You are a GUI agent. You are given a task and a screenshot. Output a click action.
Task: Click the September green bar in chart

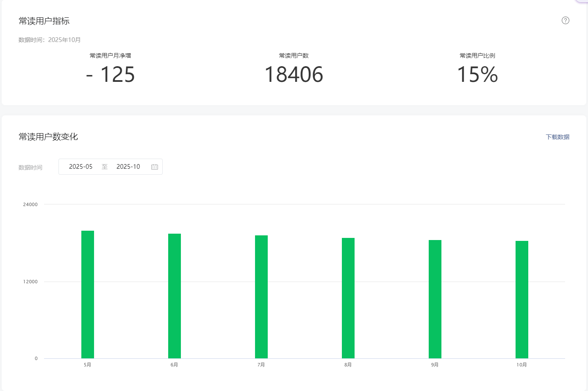click(435, 299)
